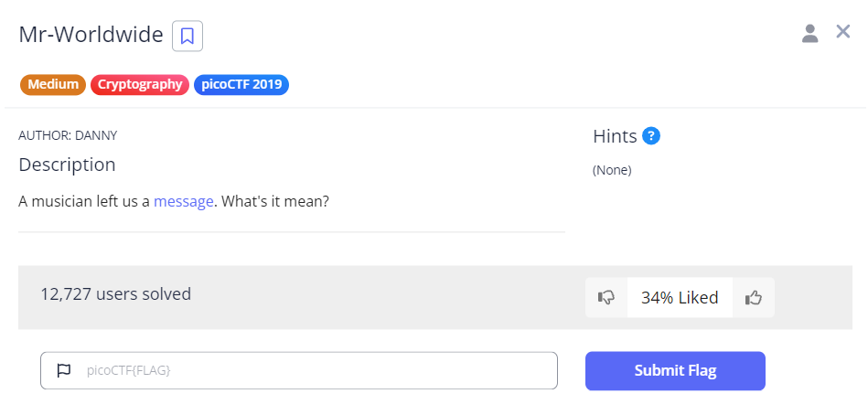
Task: Click the blue Hints help icon
Action: 651,136
